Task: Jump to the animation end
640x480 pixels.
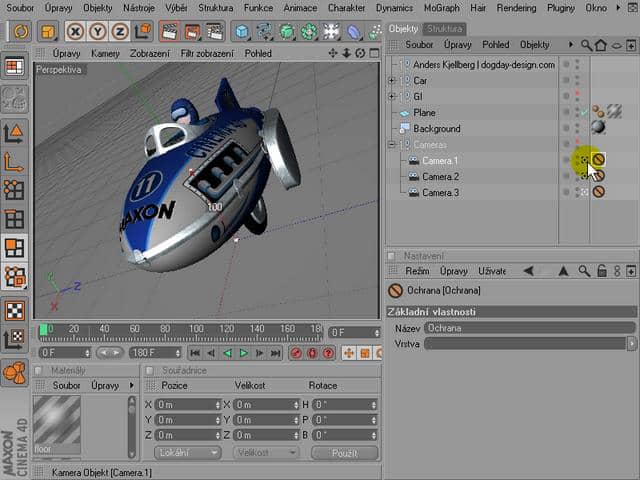Action: (276, 353)
